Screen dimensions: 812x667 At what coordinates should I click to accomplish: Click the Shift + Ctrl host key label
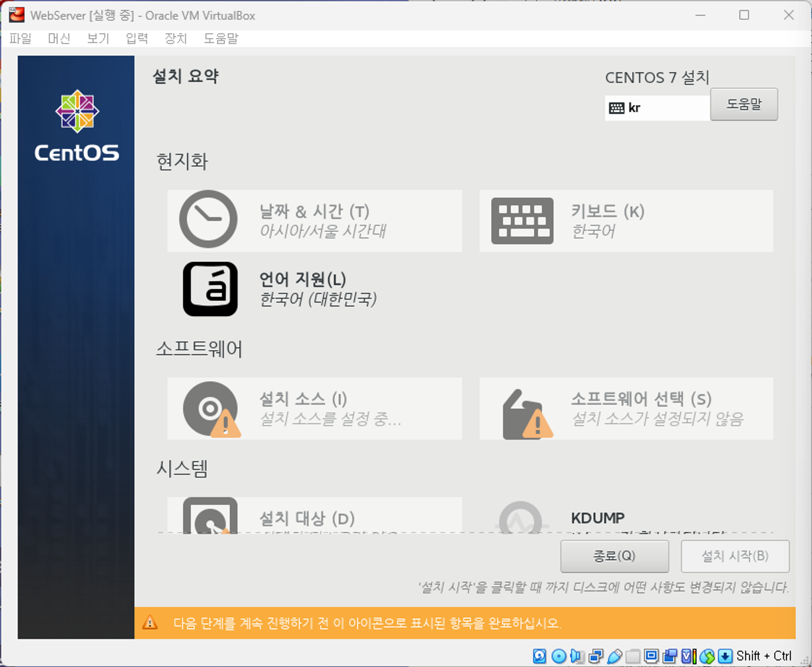(x=764, y=656)
